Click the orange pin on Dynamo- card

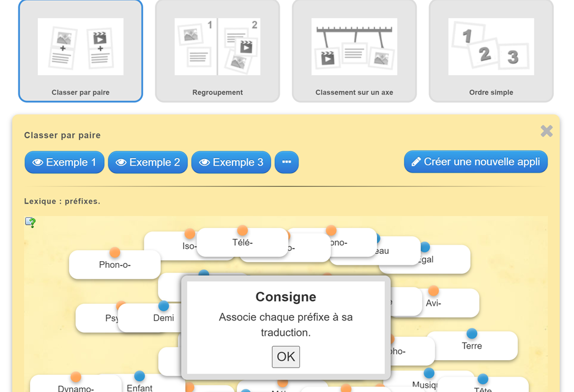(x=76, y=377)
